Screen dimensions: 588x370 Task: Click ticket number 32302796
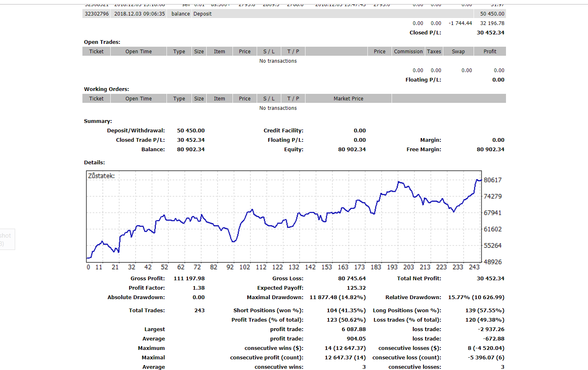click(x=97, y=14)
